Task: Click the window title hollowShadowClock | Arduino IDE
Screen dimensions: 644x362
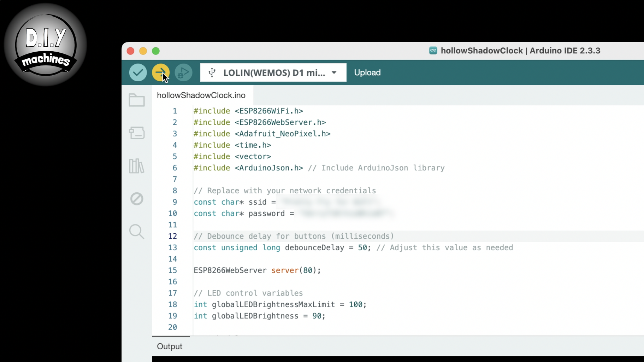Action: (x=520, y=51)
